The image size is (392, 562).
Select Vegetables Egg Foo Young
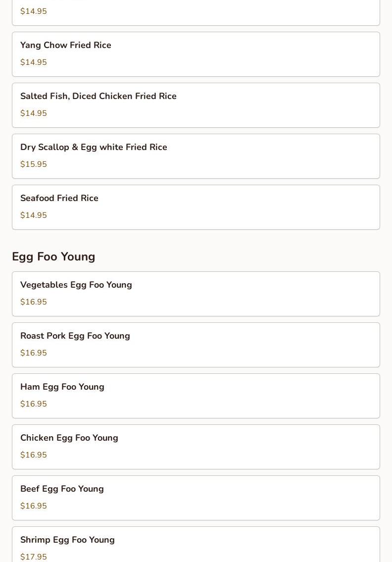pos(196,294)
